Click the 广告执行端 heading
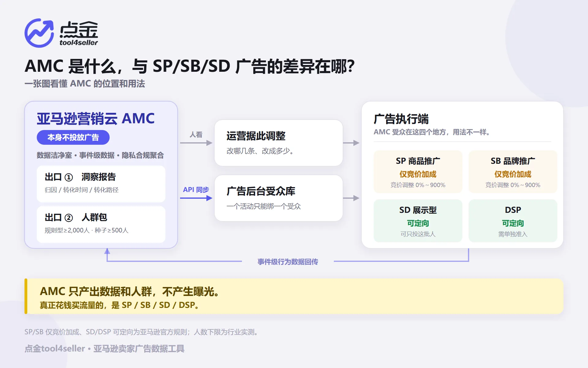This screenshot has height=368, width=588. pos(401,119)
